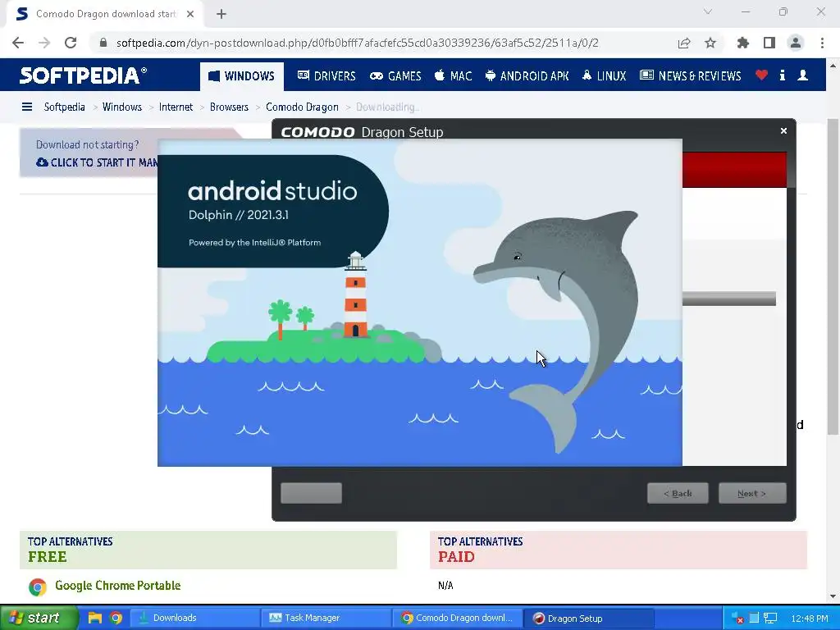Open Chrome extensions puzzle icon

coord(743,43)
